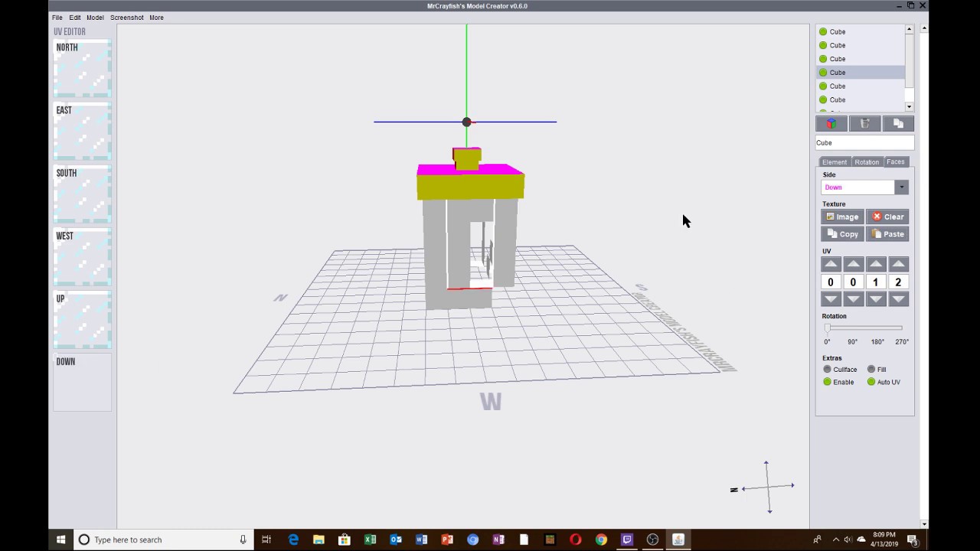Viewport: 980px width, 551px height.
Task: Select the DOWN face in the UV editor
Action: [83, 383]
